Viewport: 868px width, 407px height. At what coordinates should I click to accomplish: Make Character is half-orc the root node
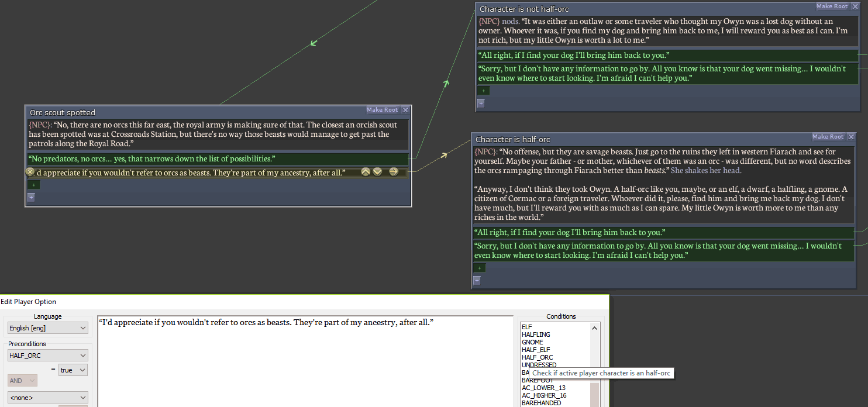828,137
